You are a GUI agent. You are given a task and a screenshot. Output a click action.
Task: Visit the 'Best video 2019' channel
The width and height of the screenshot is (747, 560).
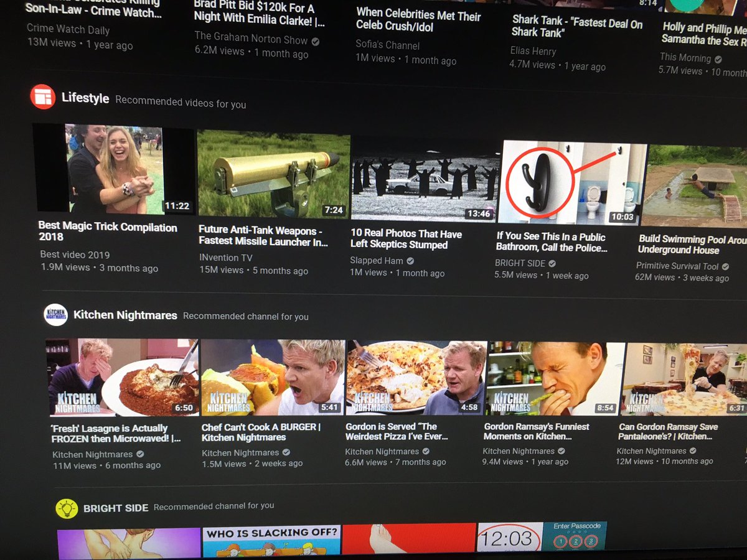pyautogui.click(x=75, y=254)
